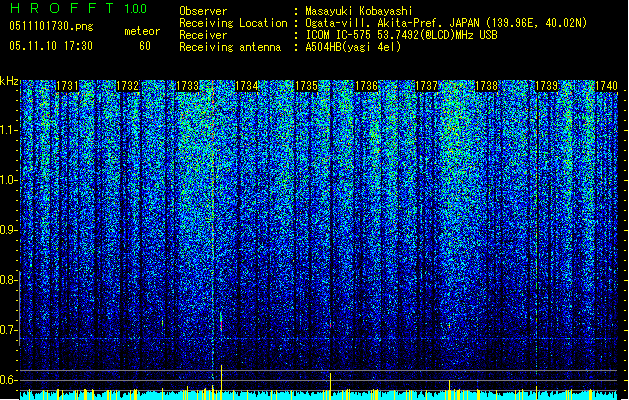Click the meteor count 60
This screenshot has height=400, width=629.
pos(145,46)
